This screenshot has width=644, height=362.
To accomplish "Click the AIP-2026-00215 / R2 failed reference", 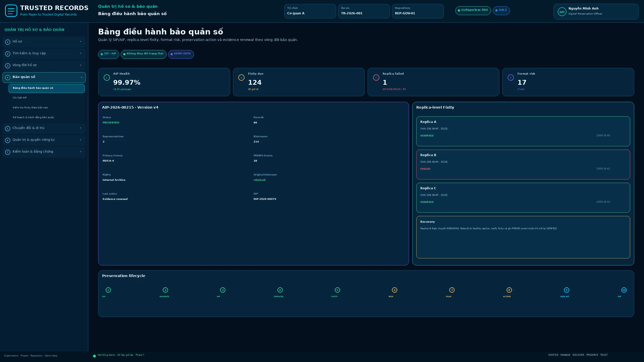I will tap(394, 89).
